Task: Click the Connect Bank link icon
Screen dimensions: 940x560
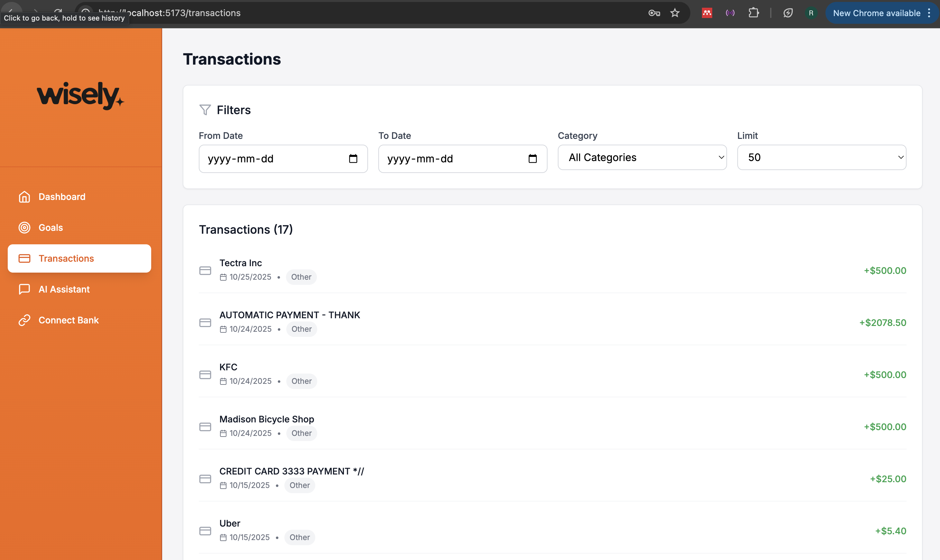Action: coord(24,320)
